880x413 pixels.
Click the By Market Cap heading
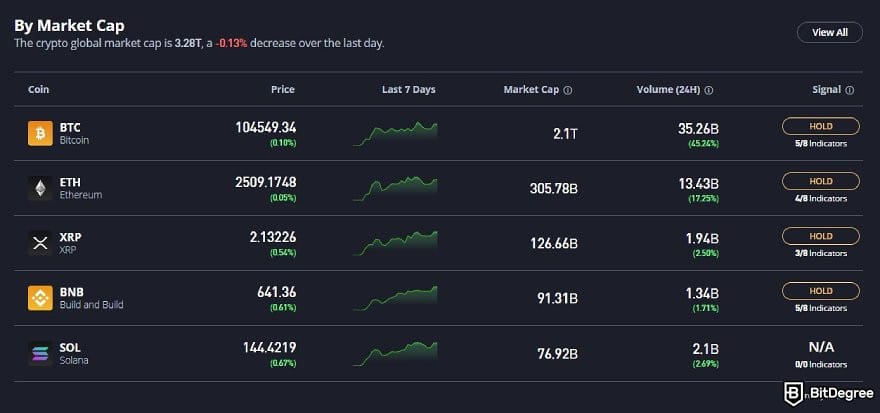click(x=70, y=26)
